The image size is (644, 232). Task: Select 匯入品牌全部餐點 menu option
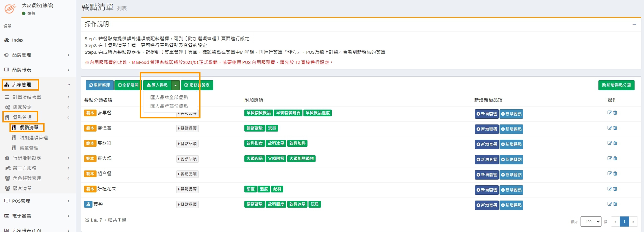coord(169,97)
